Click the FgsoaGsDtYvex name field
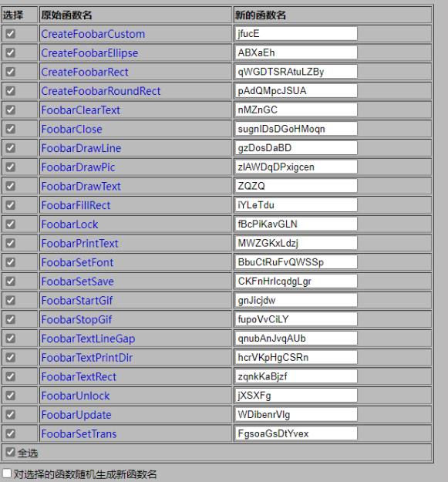This screenshot has width=448, height=482. [x=296, y=433]
